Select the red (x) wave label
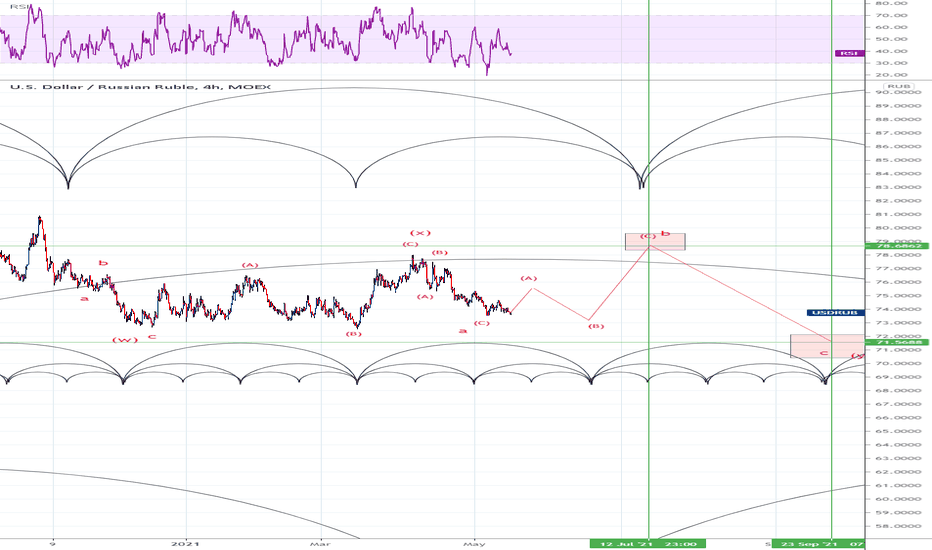 (420, 232)
